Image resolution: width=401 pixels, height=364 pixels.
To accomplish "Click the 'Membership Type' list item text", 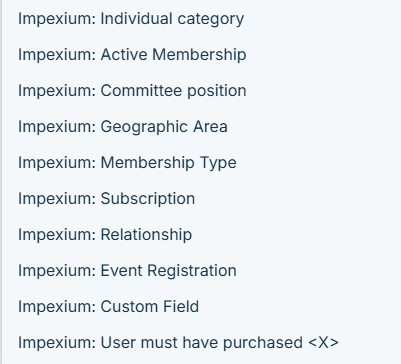I will [x=169, y=163].
